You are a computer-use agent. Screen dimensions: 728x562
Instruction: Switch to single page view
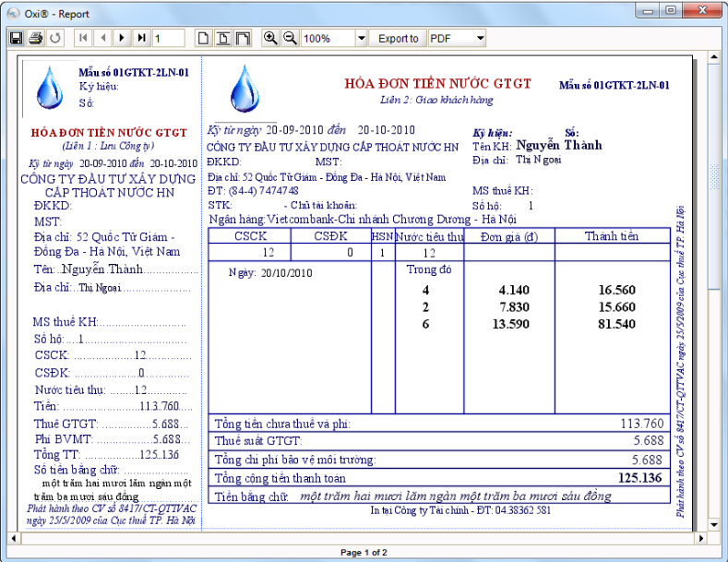pyautogui.click(x=204, y=38)
